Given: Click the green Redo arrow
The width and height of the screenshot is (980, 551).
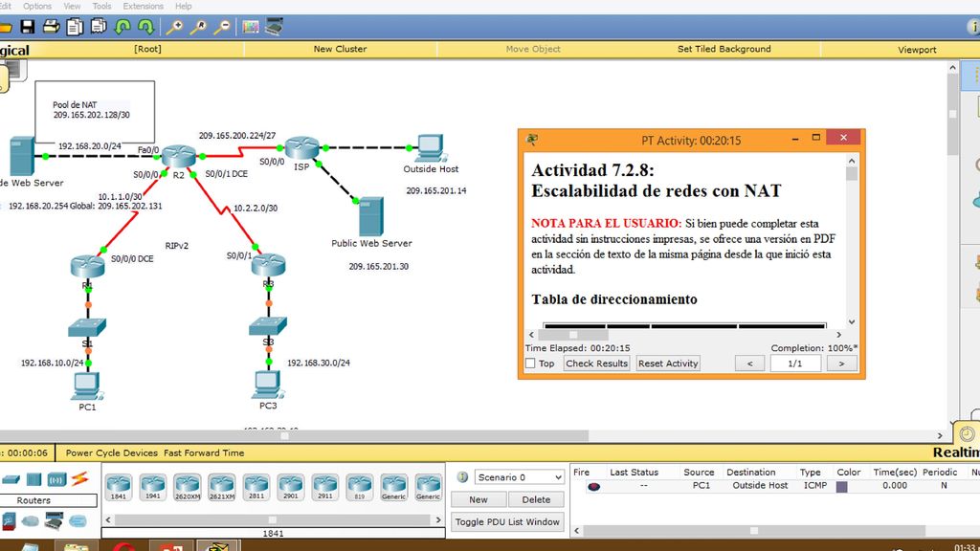Looking at the screenshot, I should coord(146,27).
